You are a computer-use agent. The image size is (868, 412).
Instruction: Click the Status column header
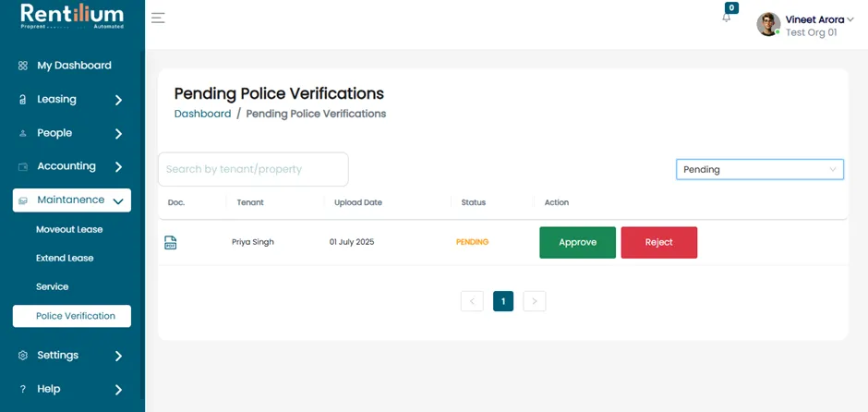pyautogui.click(x=474, y=202)
